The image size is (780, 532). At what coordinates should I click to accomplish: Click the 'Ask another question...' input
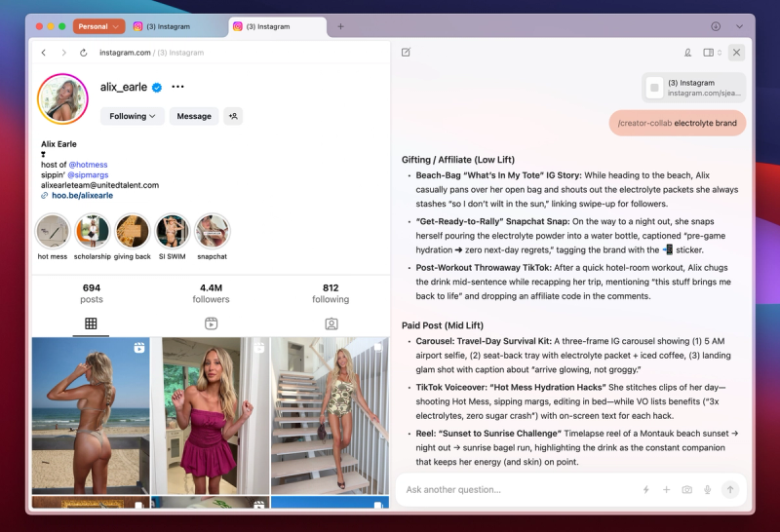coord(518,490)
